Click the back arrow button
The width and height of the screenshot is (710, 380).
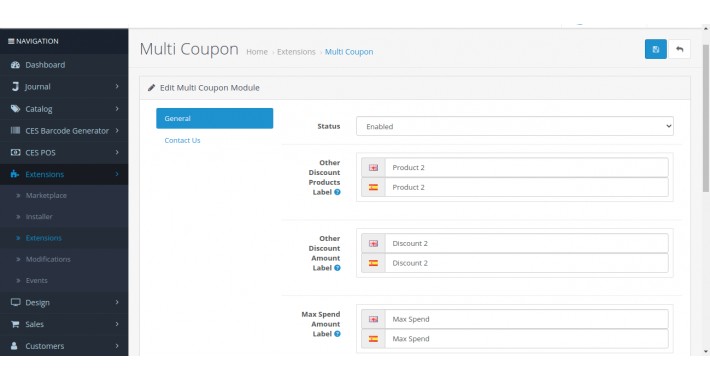(x=679, y=49)
